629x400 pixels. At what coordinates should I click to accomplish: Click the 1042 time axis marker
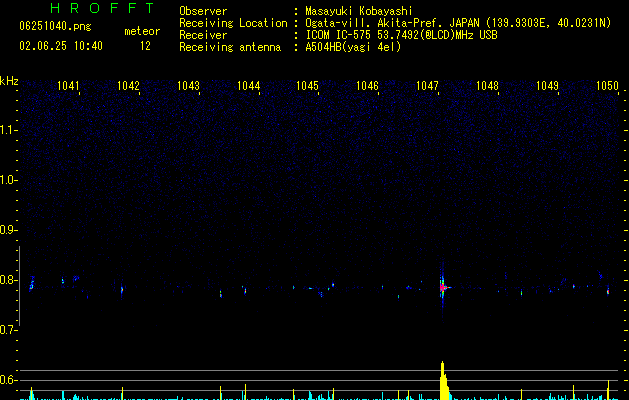click(128, 86)
